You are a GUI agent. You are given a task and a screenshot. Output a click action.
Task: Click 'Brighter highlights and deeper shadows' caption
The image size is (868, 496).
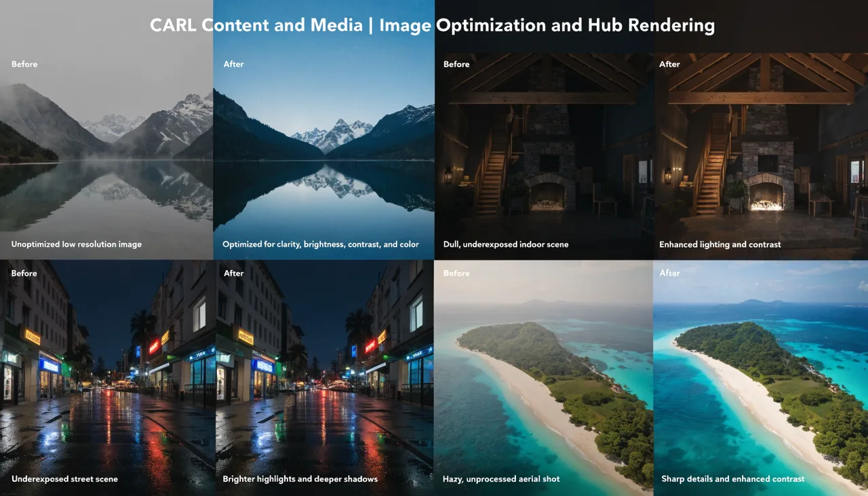click(x=300, y=479)
